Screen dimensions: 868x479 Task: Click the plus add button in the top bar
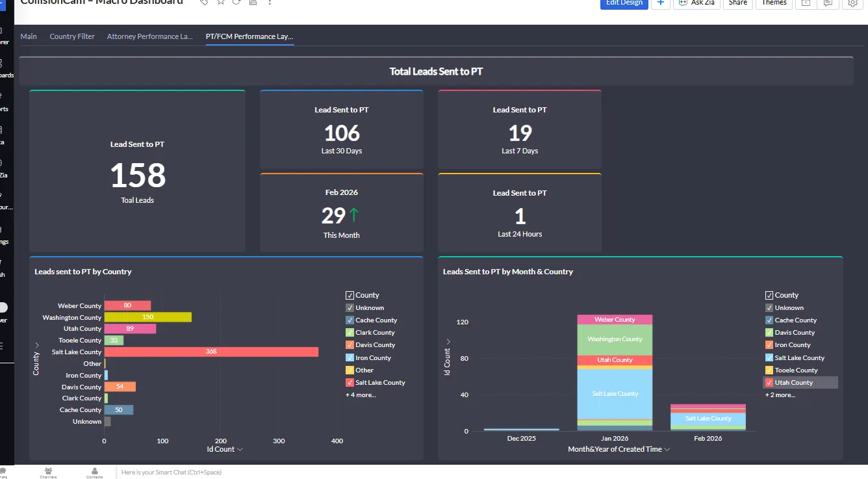coord(661,3)
